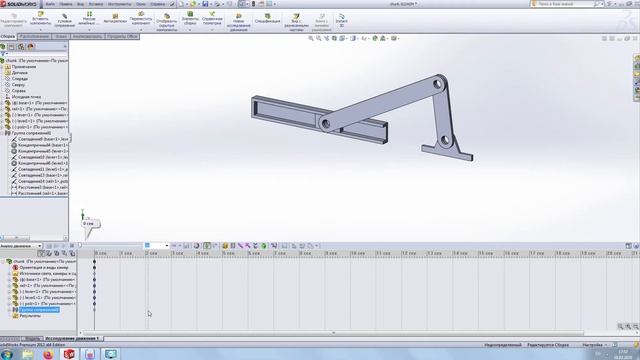This screenshot has height=360, width=640.
Task: Switch to the Эскиз ribbon tab
Action: 61,36
